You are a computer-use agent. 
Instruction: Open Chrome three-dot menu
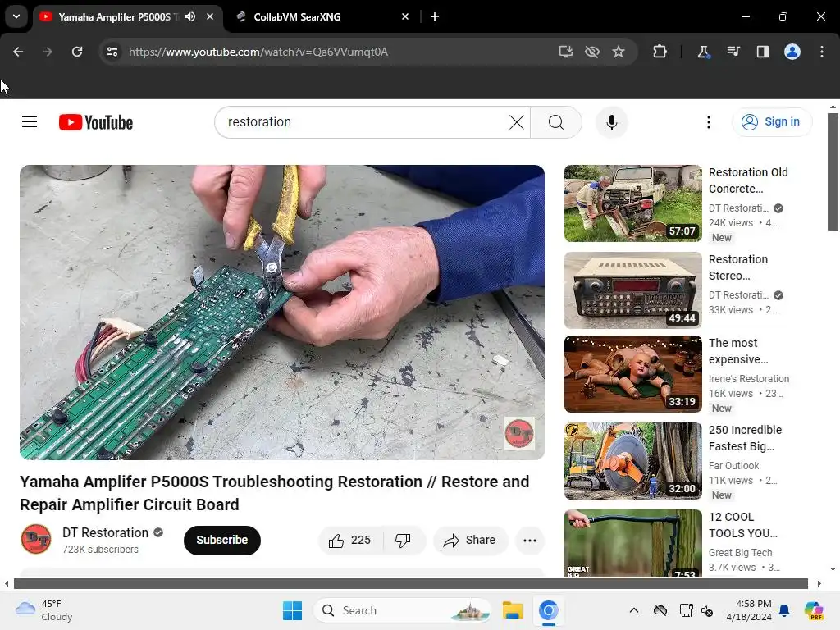point(822,52)
